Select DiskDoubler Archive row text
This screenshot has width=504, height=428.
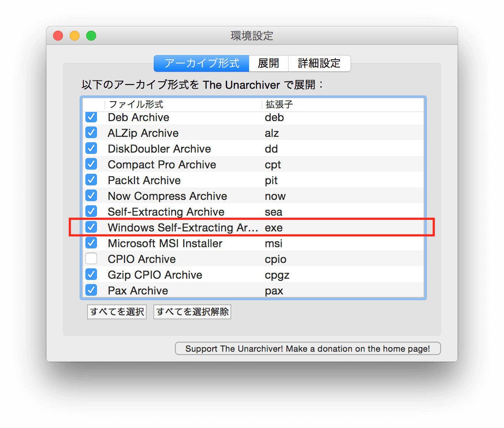point(159,149)
